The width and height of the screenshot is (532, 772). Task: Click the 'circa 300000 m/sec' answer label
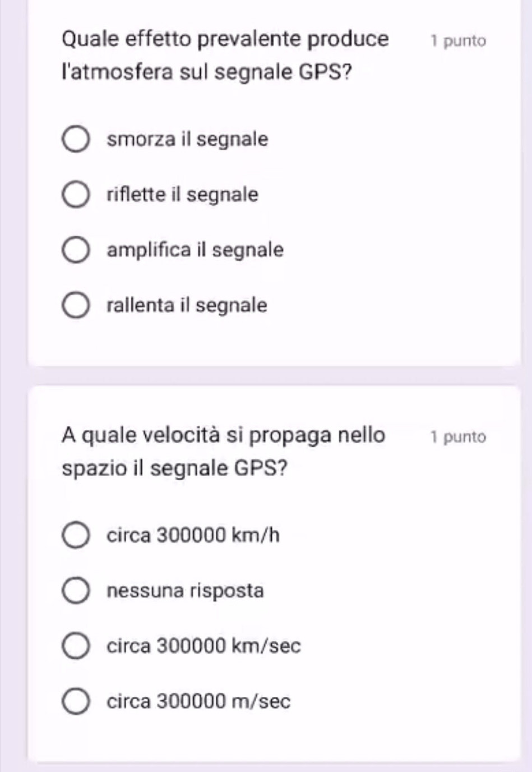click(198, 702)
